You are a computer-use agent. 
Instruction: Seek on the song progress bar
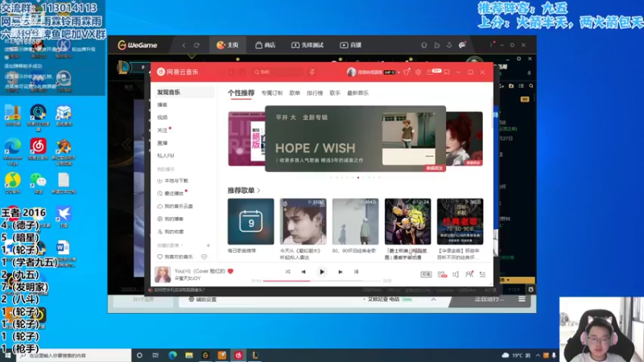point(323,281)
